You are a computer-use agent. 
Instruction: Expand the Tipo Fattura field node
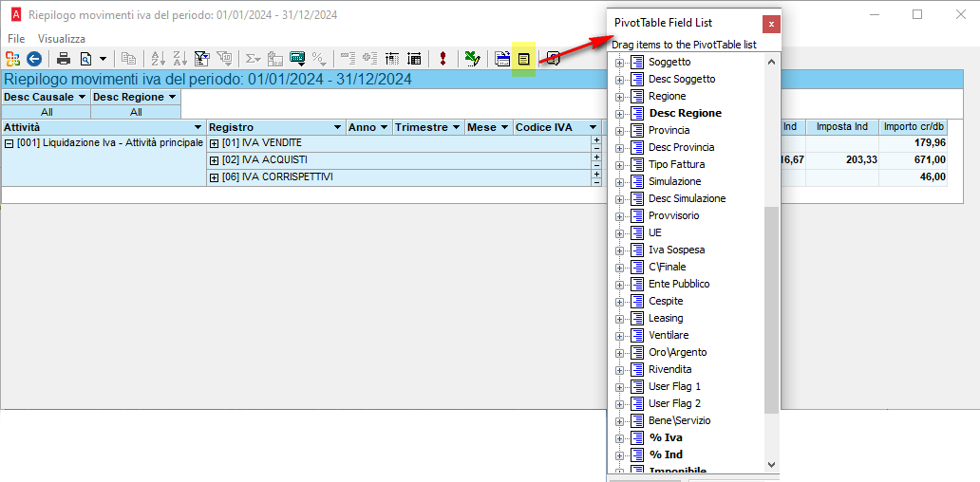(x=619, y=165)
